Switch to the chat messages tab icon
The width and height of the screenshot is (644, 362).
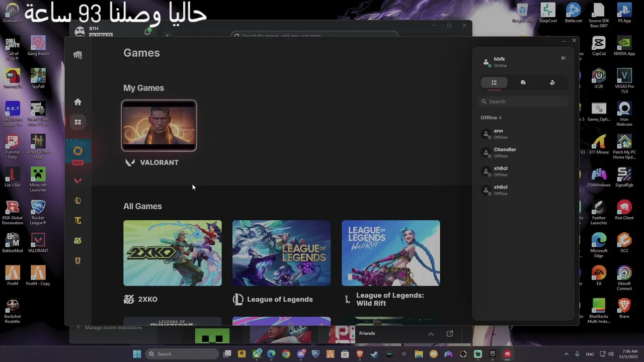[523, 82]
